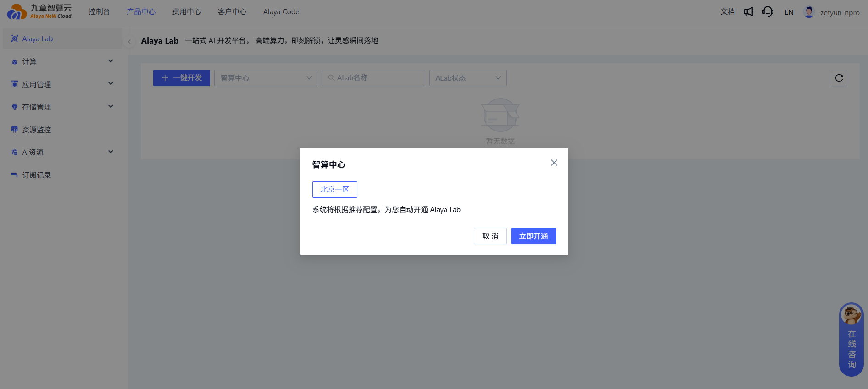Open the announcements megaphone icon
The height and width of the screenshot is (389, 868).
[x=748, y=12]
